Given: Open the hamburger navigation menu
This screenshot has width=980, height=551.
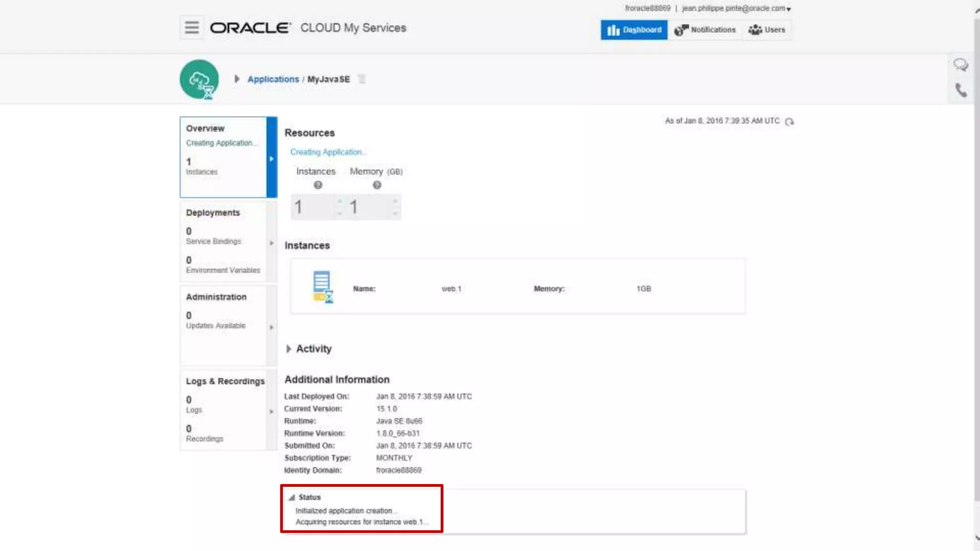Looking at the screenshot, I should tap(191, 27).
